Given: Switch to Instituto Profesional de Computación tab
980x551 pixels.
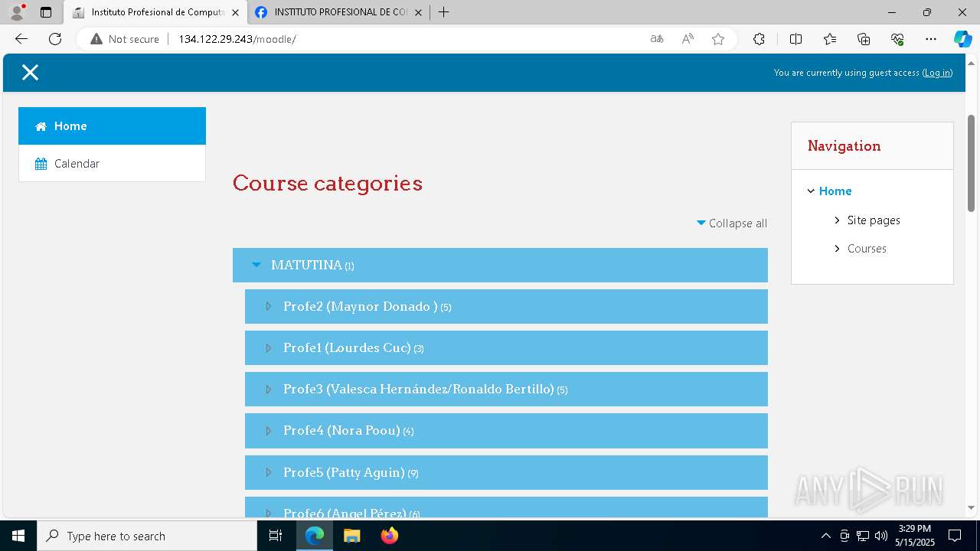Looking at the screenshot, I should pyautogui.click(x=155, y=12).
